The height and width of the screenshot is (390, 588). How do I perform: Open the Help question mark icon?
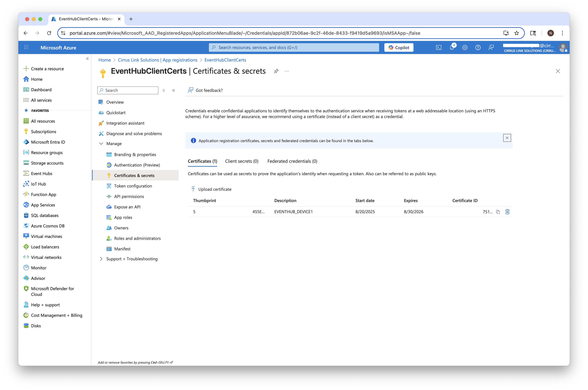tap(478, 47)
